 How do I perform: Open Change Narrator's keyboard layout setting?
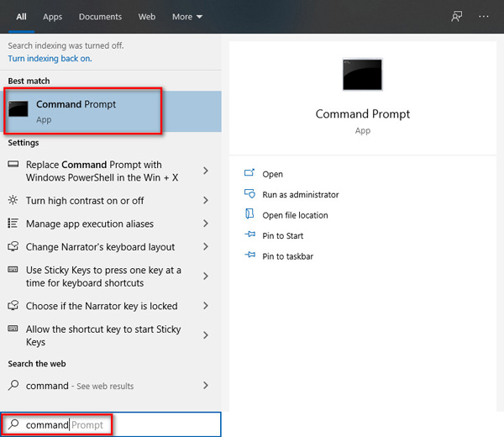(100, 247)
